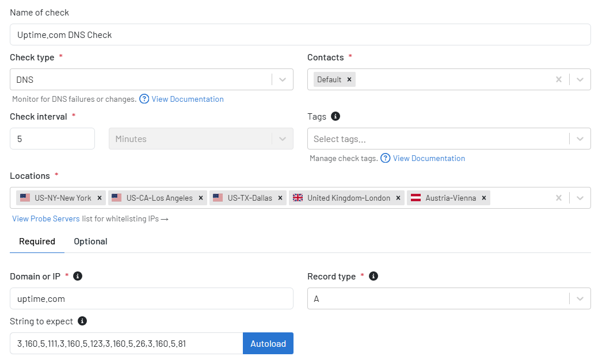Click the Autoload button
The height and width of the screenshot is (364, 606).
click(x=268, y=343)
